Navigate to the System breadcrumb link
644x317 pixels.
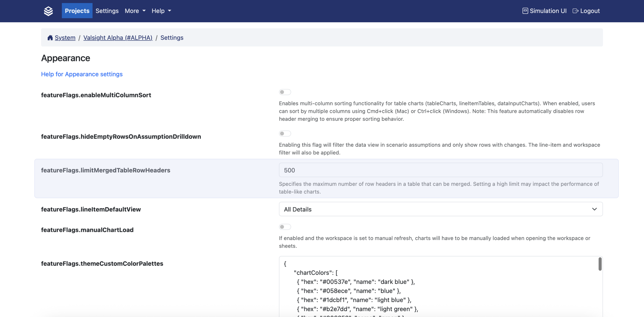click(x=65, y=38)
